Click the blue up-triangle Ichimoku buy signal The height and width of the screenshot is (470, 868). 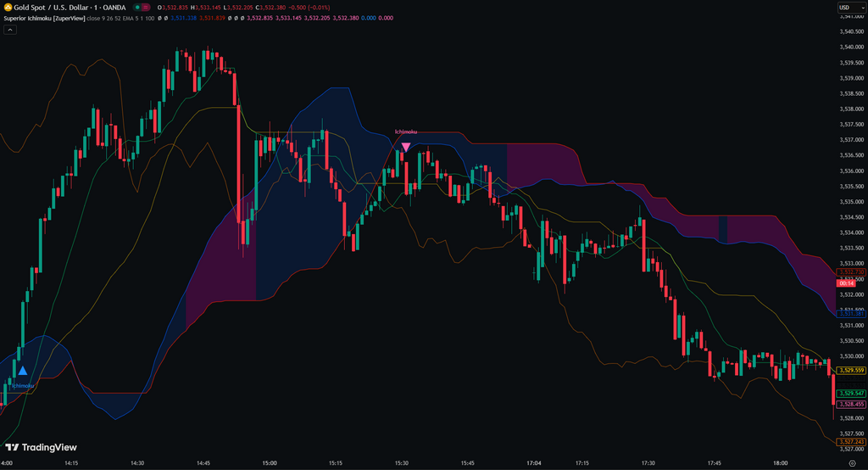[22, 371]
